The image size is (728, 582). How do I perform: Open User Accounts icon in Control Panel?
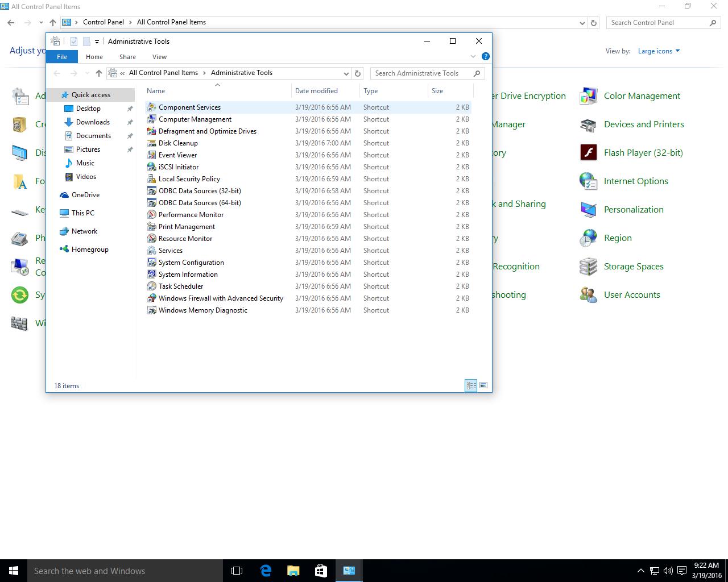[588, 295]
